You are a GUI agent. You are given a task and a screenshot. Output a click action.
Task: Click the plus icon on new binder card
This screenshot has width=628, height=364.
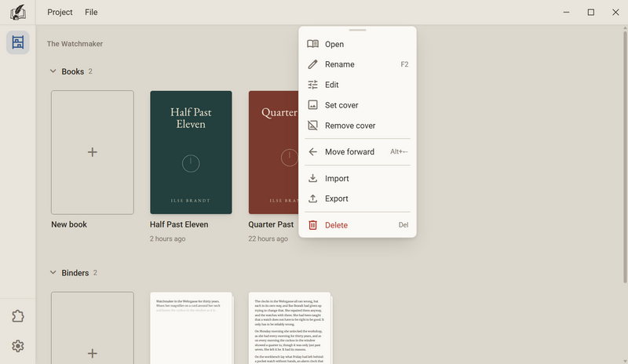tap(93, 353)
